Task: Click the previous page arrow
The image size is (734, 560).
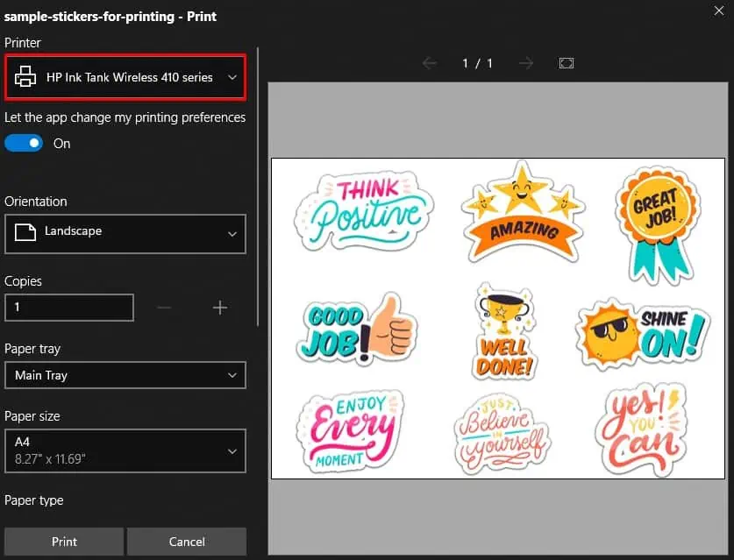Action: (429, 62)
